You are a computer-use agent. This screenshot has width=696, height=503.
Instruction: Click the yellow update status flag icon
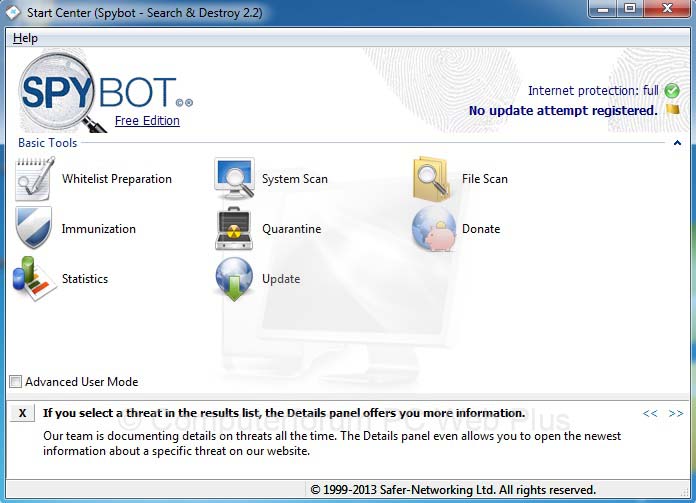point(673,109)
